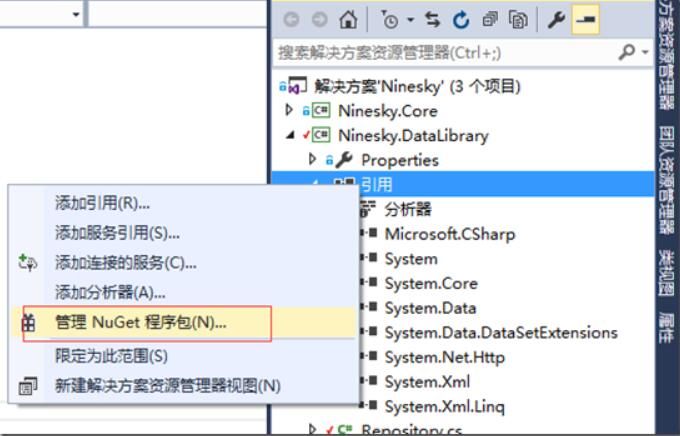Select System.Data.DataSetExtensions reference
The height and width of the screenshot is (436, 680).
[501, 333]
